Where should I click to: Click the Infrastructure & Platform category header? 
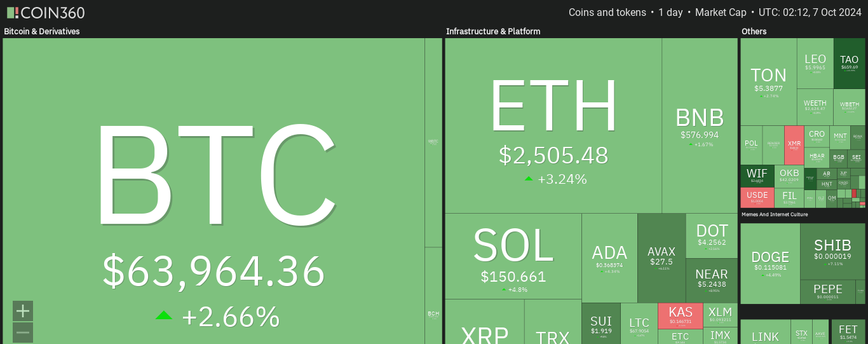[x=493, y=31]
